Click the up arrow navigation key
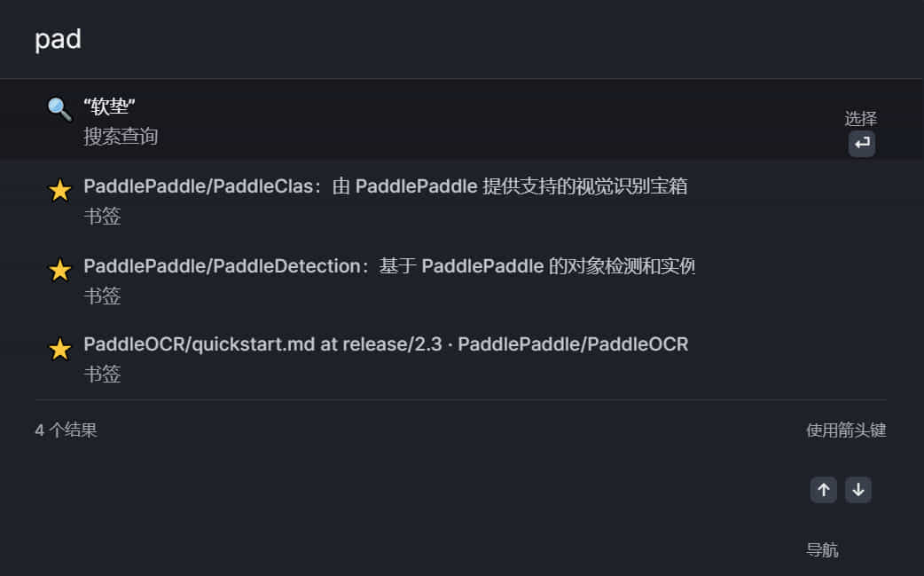 823,490
